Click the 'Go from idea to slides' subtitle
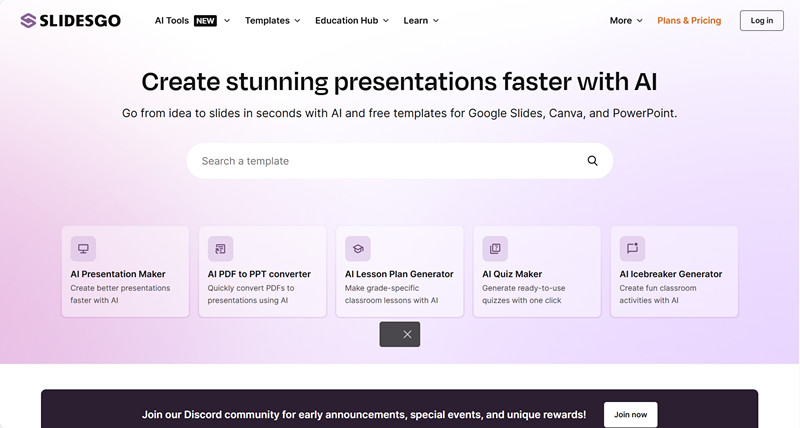 (x=399, y=113)
